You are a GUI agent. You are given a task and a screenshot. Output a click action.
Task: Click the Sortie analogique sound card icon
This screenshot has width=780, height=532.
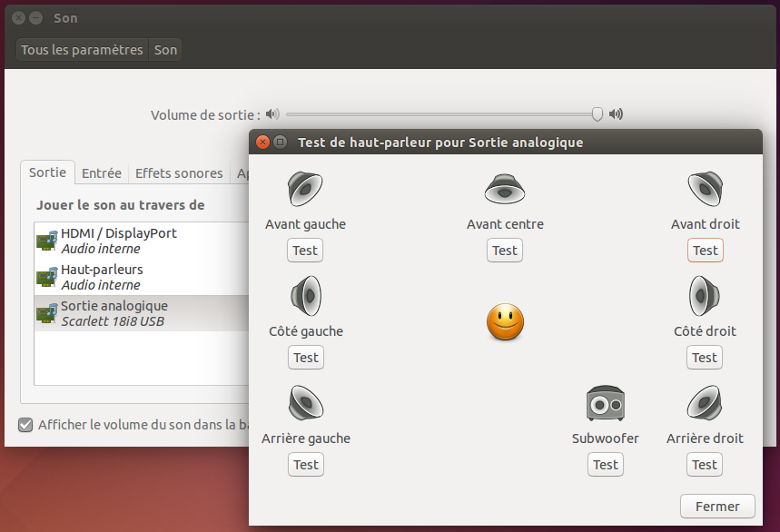click(46, 313)
